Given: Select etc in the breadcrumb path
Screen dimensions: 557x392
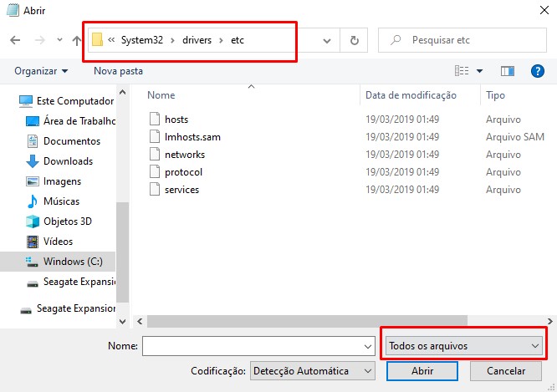Looking at the screenshot, I should 238,40.
